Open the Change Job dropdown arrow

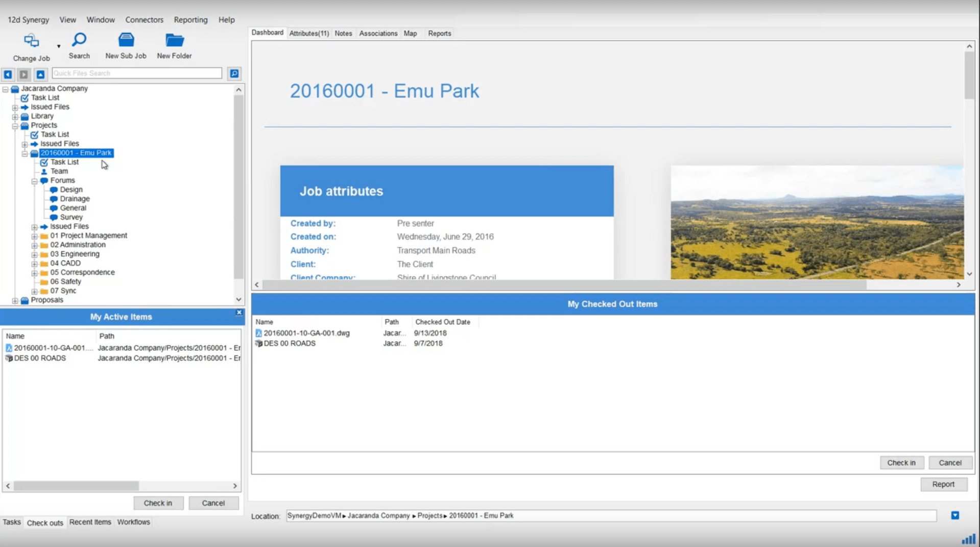59,46
